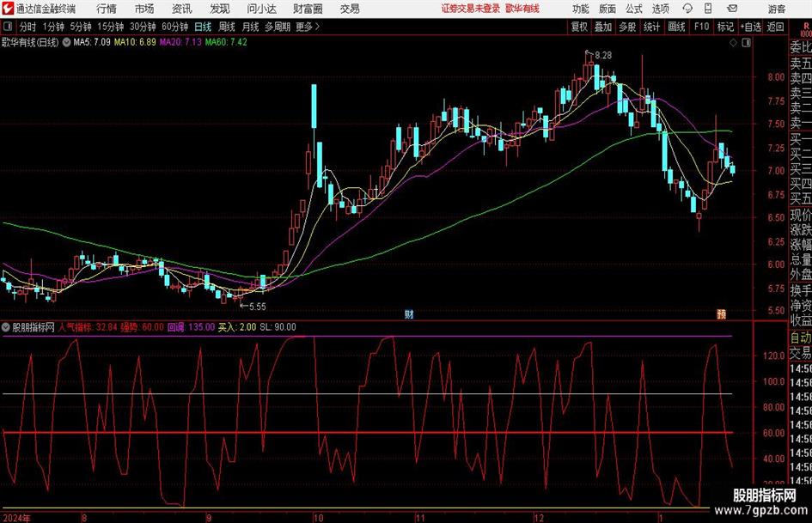Open the 发现 menu

point(220,9)
